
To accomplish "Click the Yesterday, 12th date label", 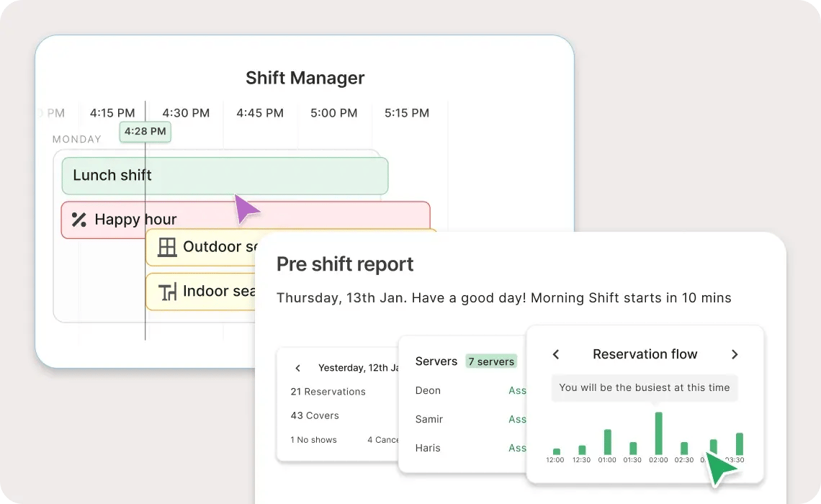I will click(x=358, y=368).
